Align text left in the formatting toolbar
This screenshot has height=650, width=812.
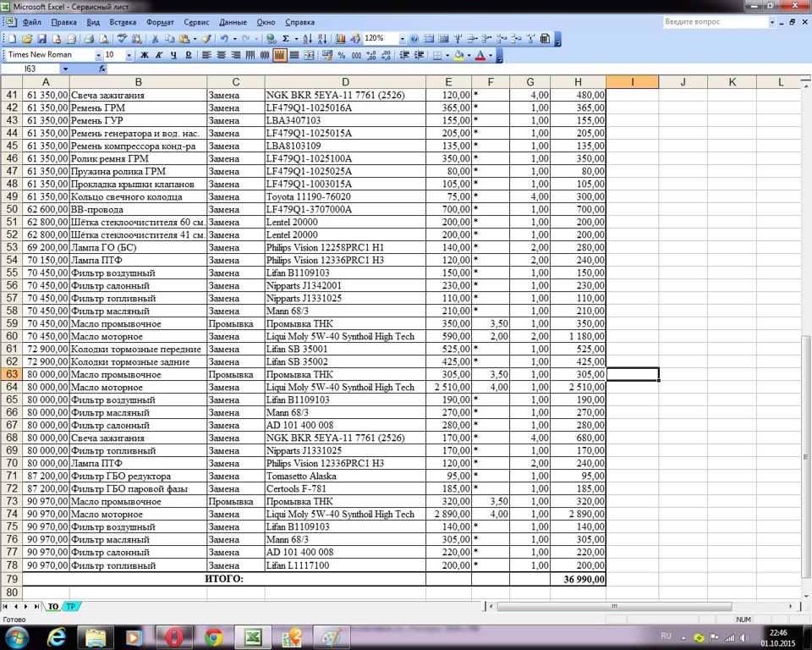206,55
